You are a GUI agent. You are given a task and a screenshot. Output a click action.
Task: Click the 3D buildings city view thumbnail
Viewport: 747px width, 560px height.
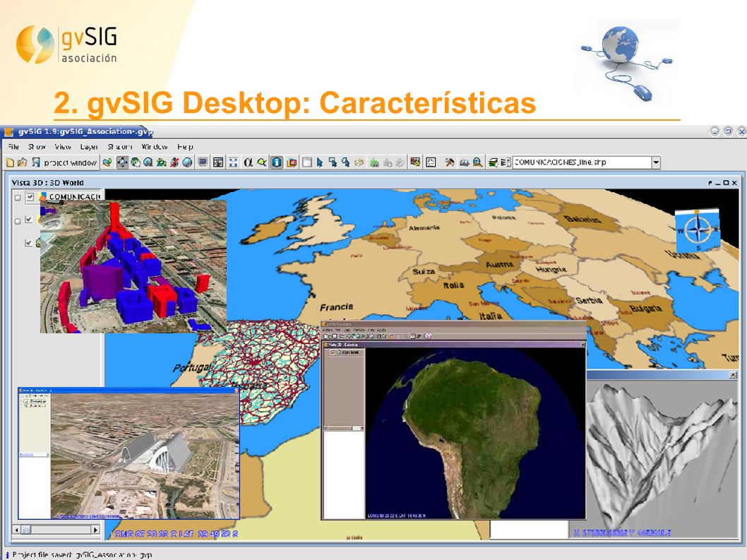tap(133, 266)
